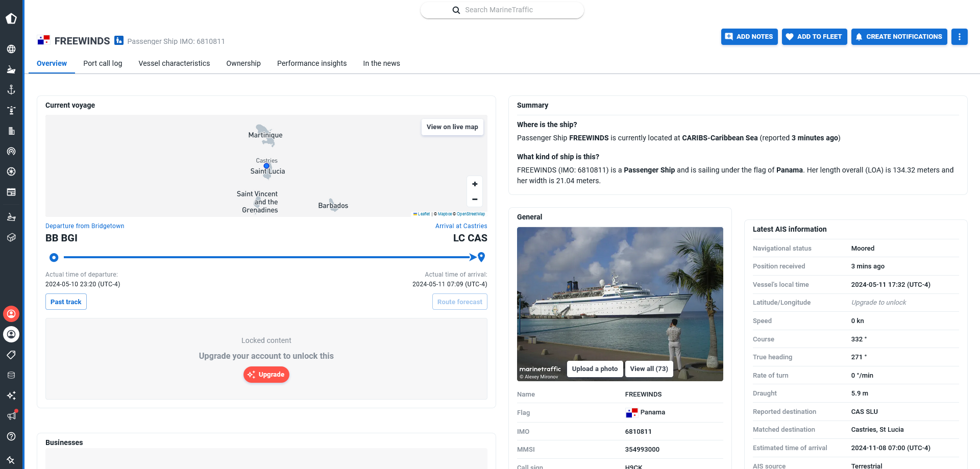Viewport: 980px width, 469px height.
Task: Click the Mapbox attribution link
Action: pos(445,214)
